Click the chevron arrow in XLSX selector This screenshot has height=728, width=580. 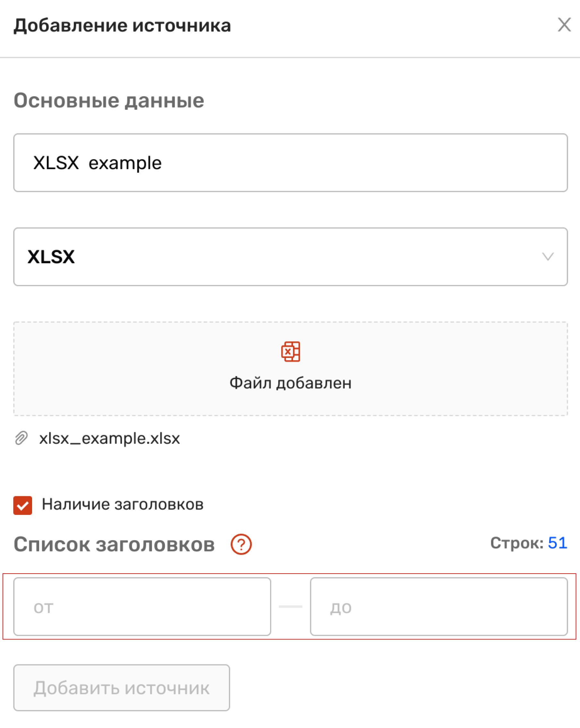548,256
